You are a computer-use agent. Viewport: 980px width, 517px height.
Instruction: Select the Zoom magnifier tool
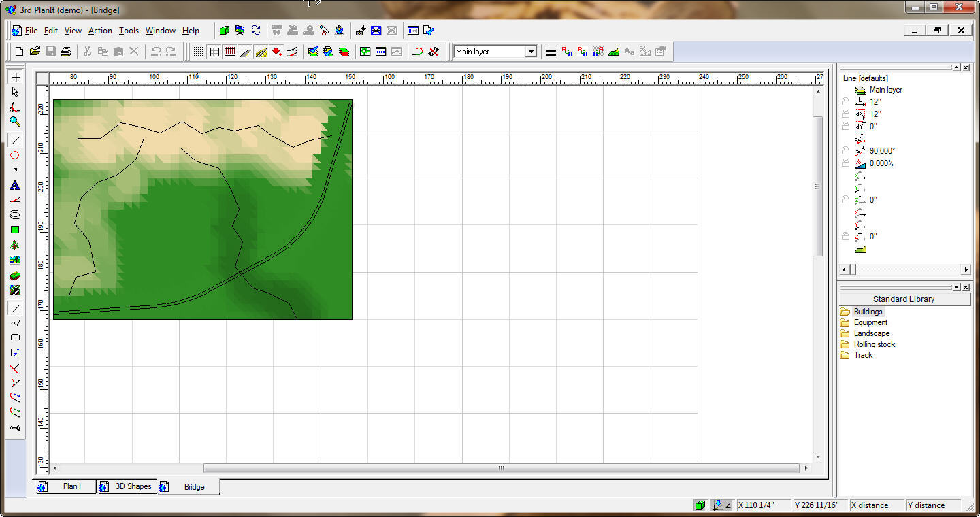[x=15, y=121]
